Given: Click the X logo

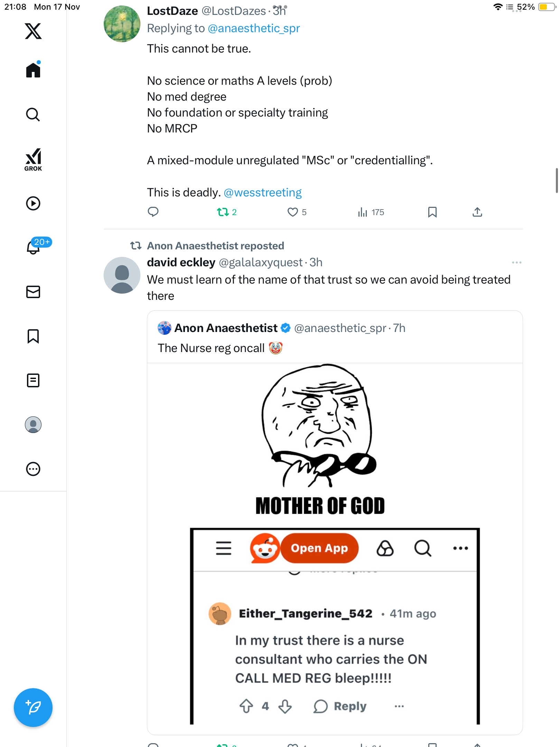Looking at the screenshot, I should tap(33, 31).
